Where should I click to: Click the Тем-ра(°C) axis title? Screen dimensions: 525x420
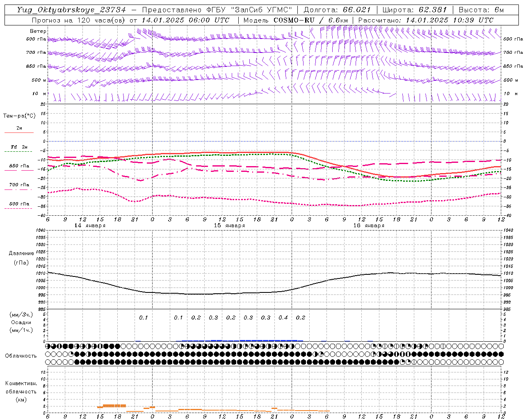[19, 116]
